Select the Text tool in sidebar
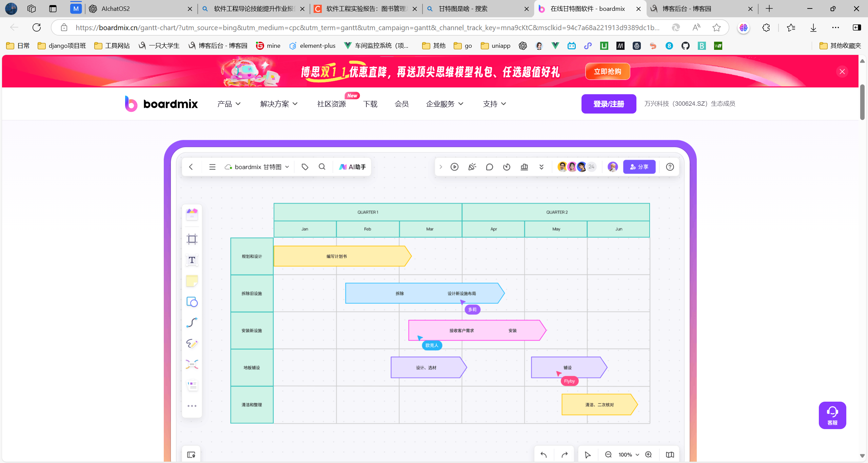The height and width of the screenshot is (463, 868). tap(192, 260)
